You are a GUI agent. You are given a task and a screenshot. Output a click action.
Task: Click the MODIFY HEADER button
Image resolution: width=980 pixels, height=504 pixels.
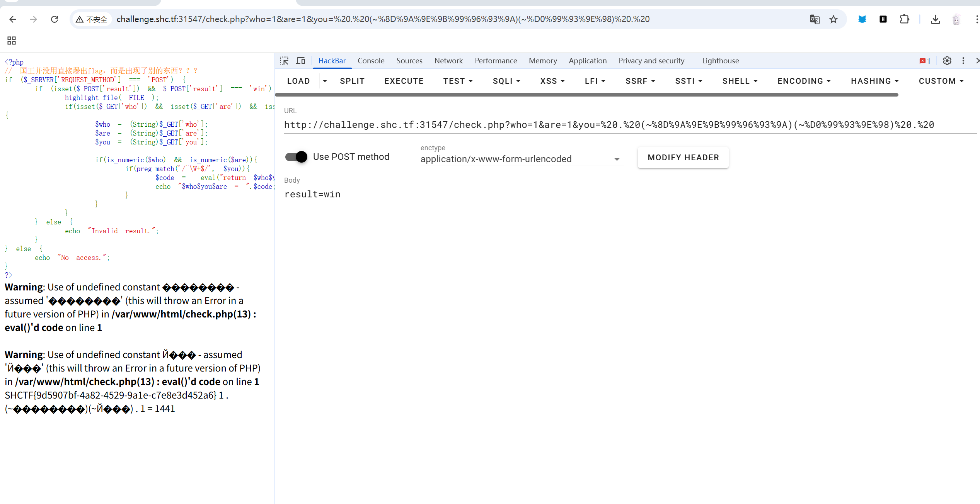click(683, 158)
